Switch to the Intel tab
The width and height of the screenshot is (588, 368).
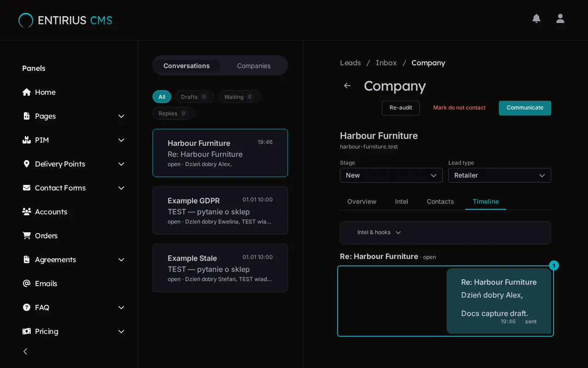(x=401, y=201)
